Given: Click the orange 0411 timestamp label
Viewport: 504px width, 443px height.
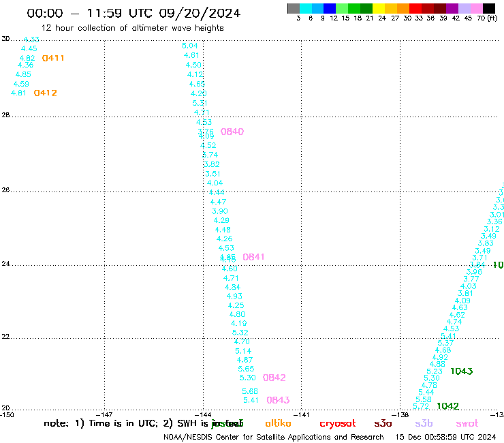Looking at the screenshot, I should tap(53, 58).
